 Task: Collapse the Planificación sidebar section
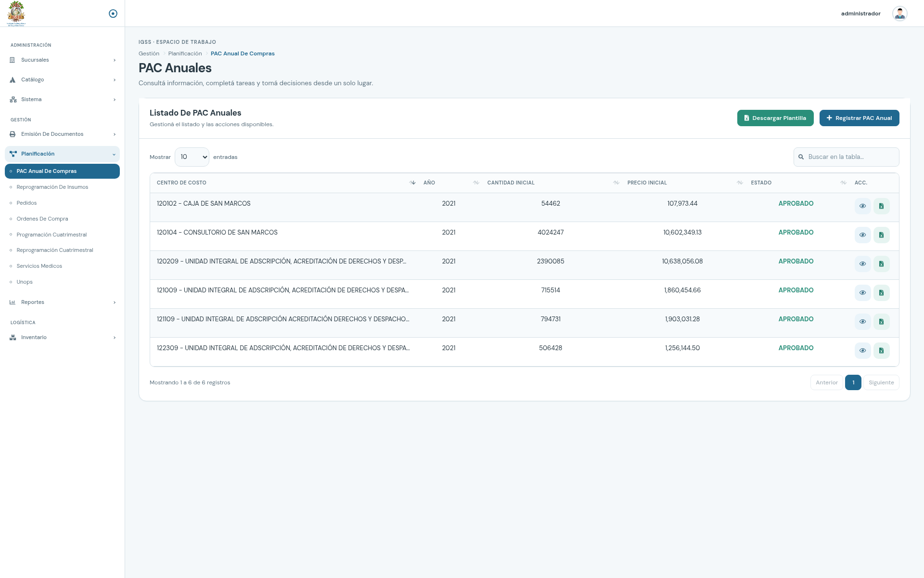click(x=63, y=154)
